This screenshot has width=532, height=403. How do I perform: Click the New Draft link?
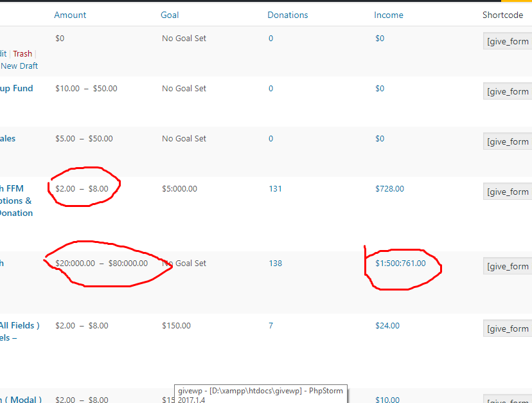click(x=19, y=66)
